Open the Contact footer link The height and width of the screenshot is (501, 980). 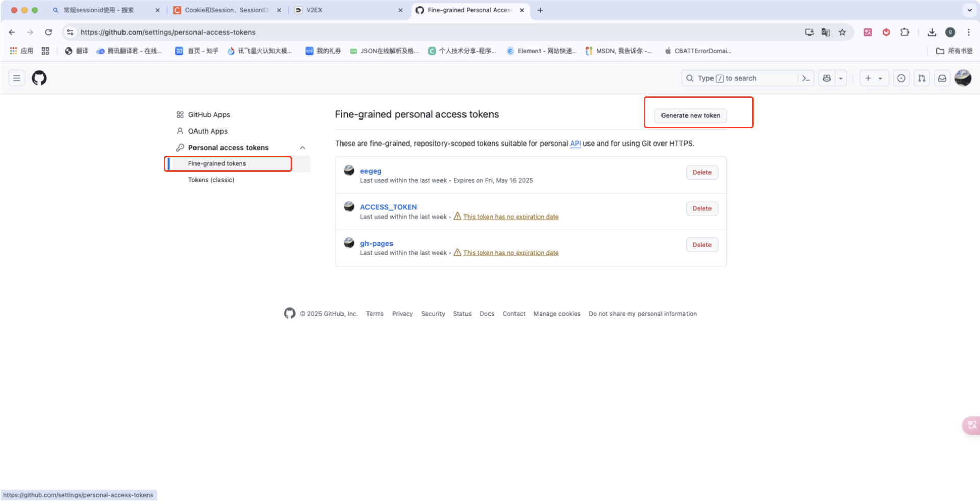tap(514, 314)
